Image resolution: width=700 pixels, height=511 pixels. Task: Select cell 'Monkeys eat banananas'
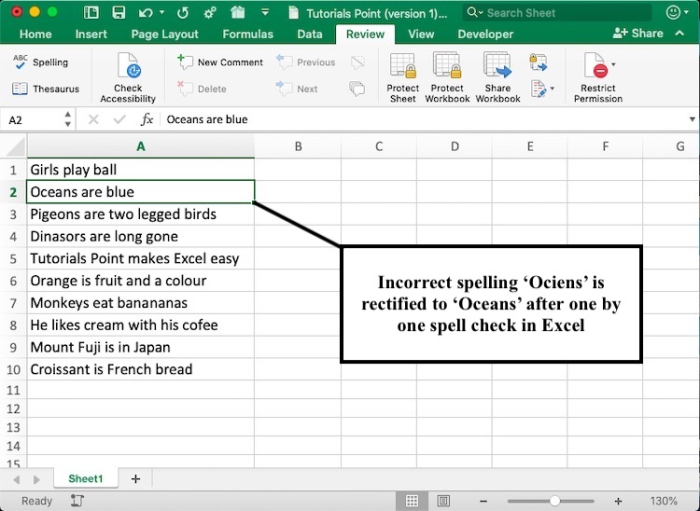[x=141, y=303]
